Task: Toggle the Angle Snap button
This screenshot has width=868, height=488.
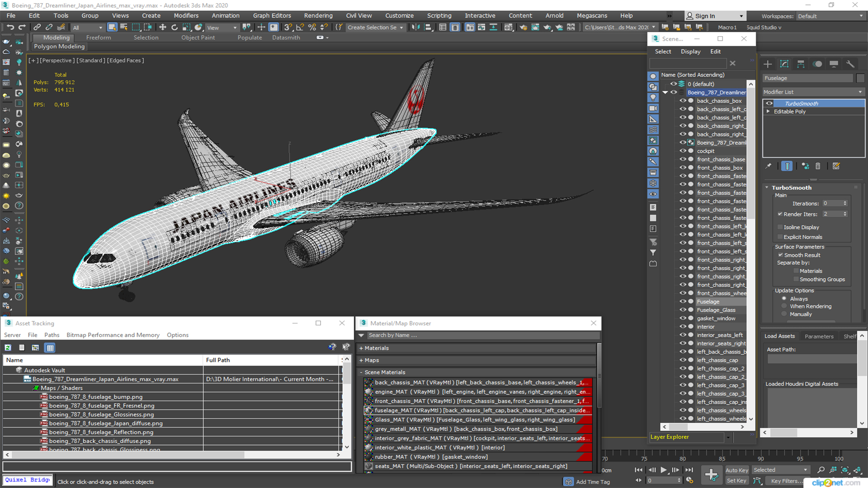Action: point(300,28)
